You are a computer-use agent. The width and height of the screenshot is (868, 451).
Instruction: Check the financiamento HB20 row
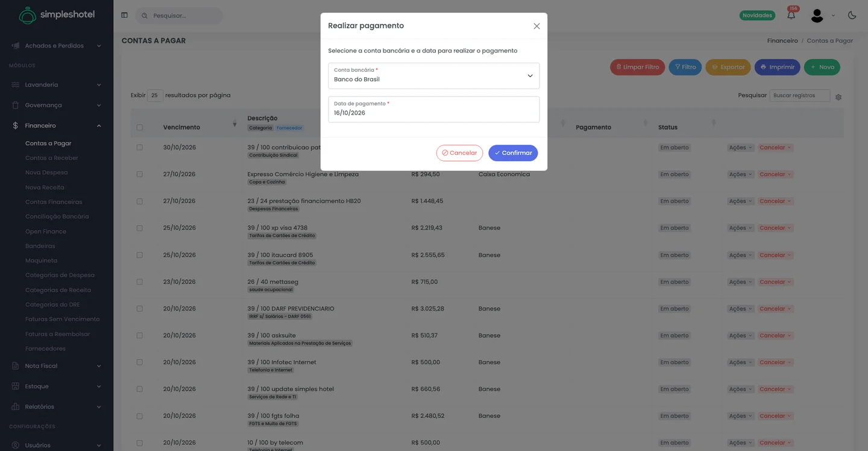coord(140,201)
